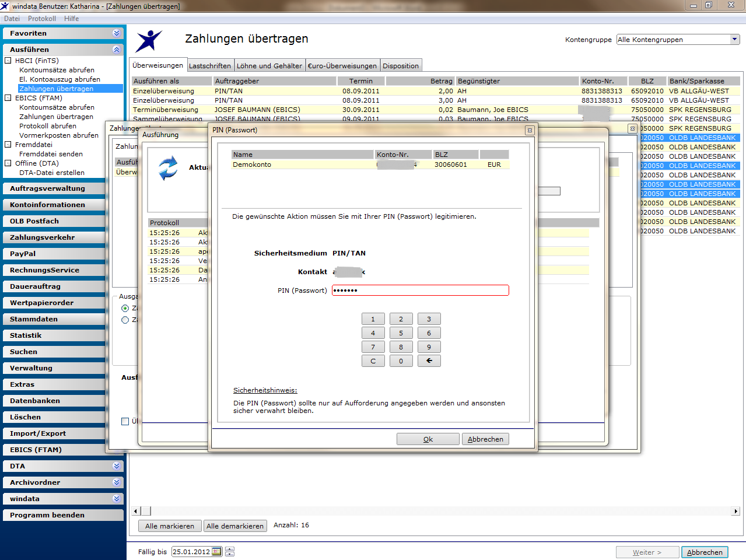The width and height of the screenshot is (746, 560).
Task: Click Abbrechen in the PIN dialog
Action: (485, 439)
